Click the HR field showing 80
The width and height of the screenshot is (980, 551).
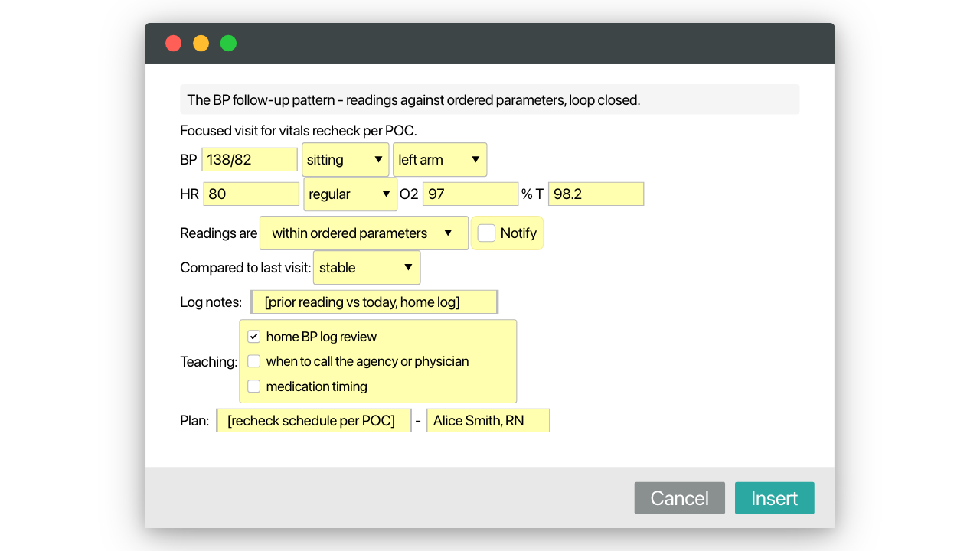tap(251, 194)
